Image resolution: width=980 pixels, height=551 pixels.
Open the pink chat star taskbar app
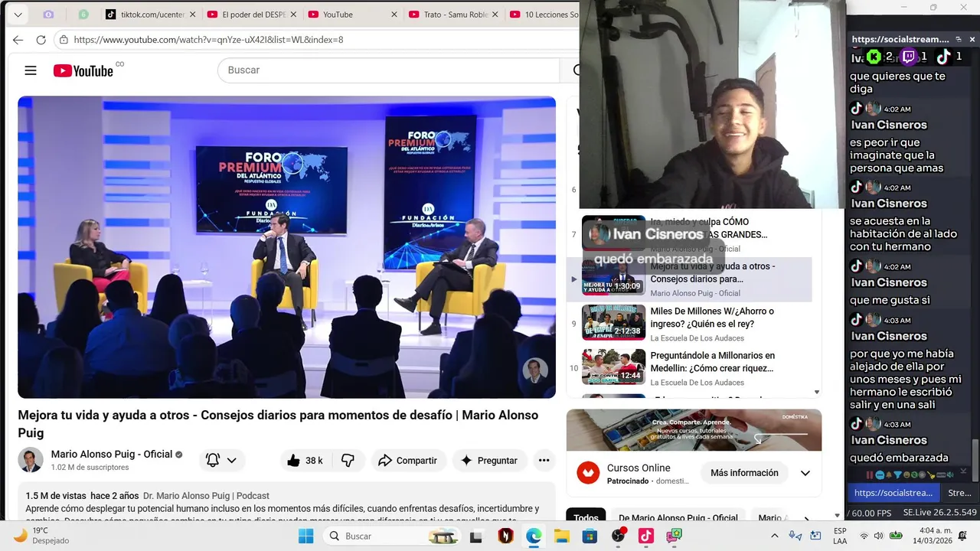point(675,536)
